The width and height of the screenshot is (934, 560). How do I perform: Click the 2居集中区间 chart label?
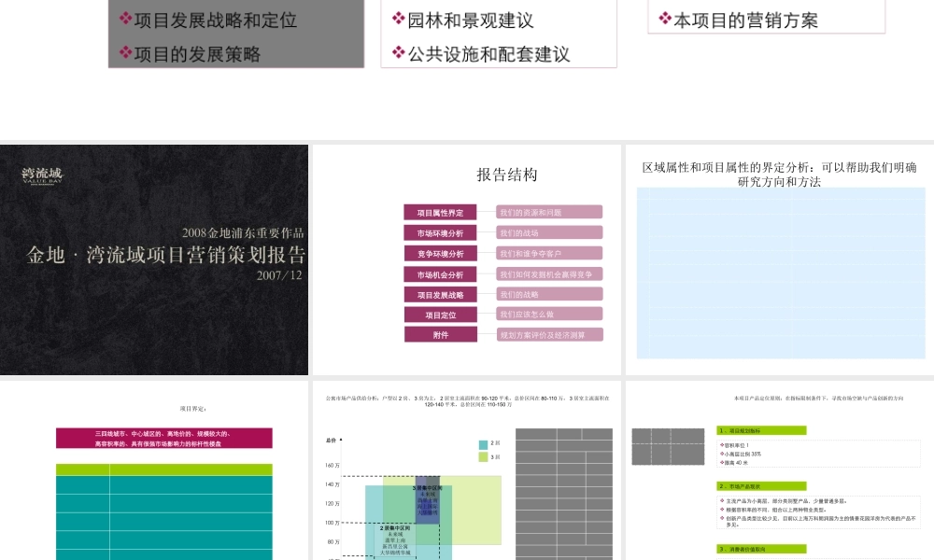click(395, 528)
